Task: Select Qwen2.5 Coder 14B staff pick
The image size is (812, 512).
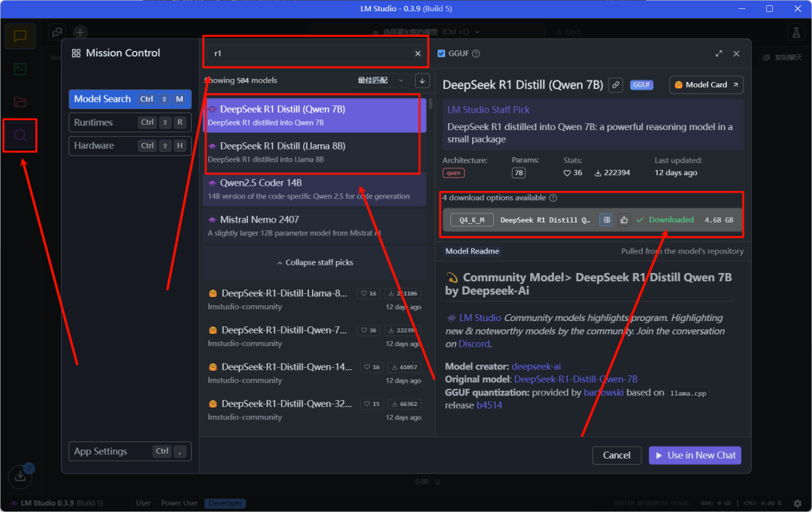Action: 315,189
